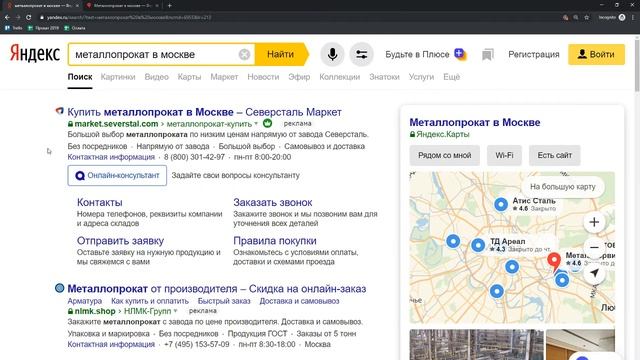Switch to the Новости tab

tap(263, 77)
